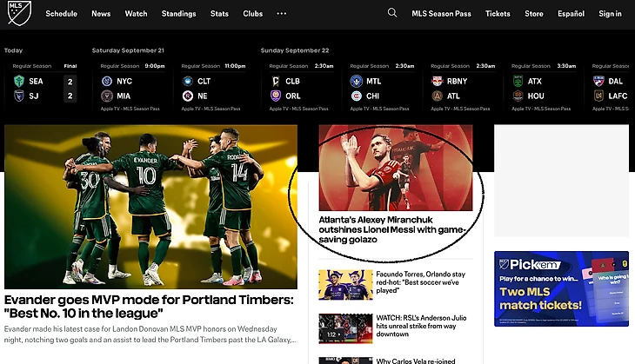This screenshot has width=635, height=364.
Task: Open Evander MVP mode headline
Action: 149,307
